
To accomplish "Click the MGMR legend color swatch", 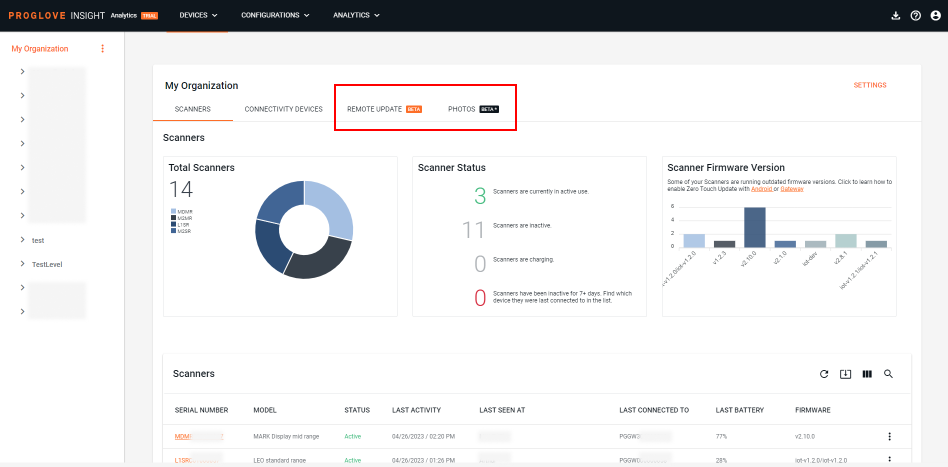I will (x=174, y=218).
